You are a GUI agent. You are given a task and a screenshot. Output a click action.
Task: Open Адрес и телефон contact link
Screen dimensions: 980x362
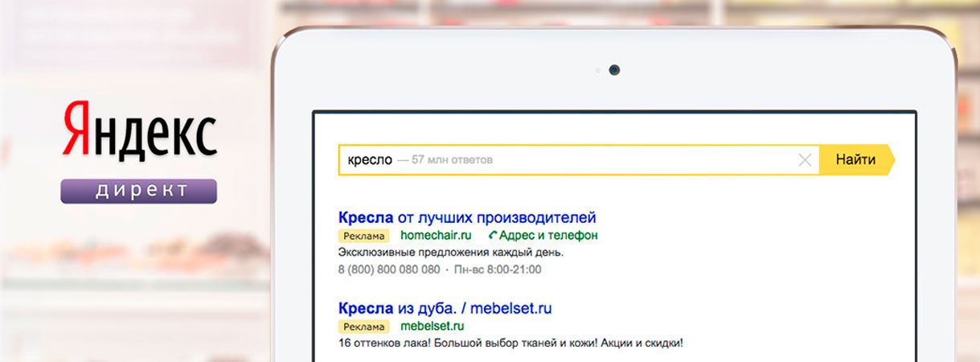point(548,236)
